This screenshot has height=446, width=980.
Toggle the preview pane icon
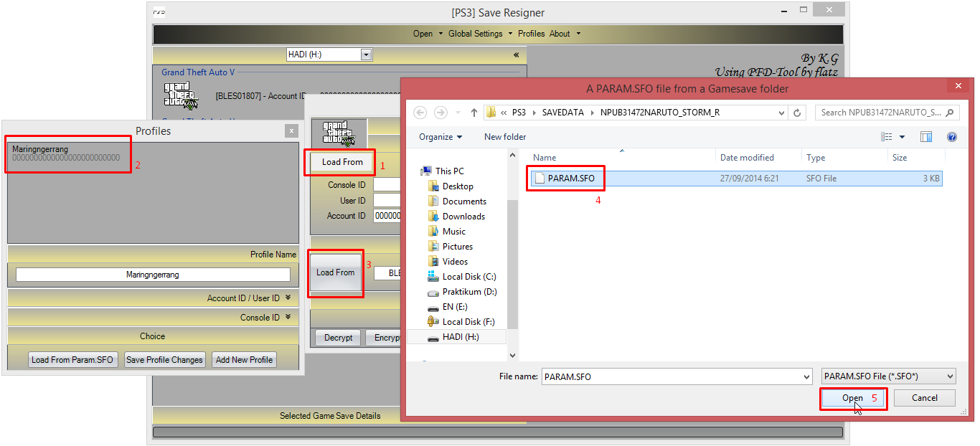(926, 137)
